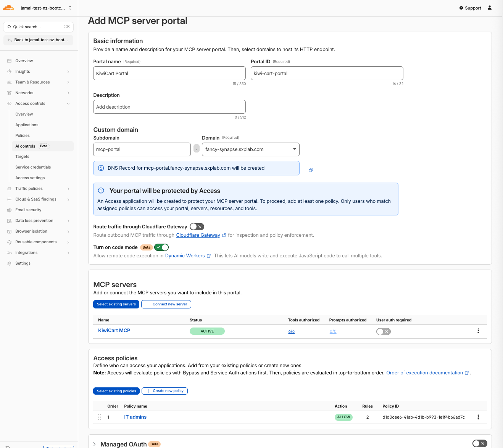Image resolution: width=503 pixels, height=448 pixels.
Task: Click the Data loss prevention icon
Action: [10, 221]
